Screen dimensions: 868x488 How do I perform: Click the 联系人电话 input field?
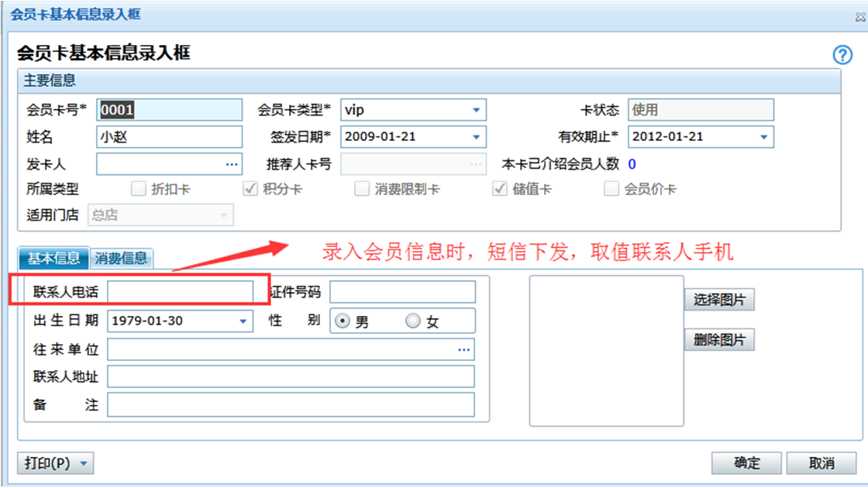180,291
